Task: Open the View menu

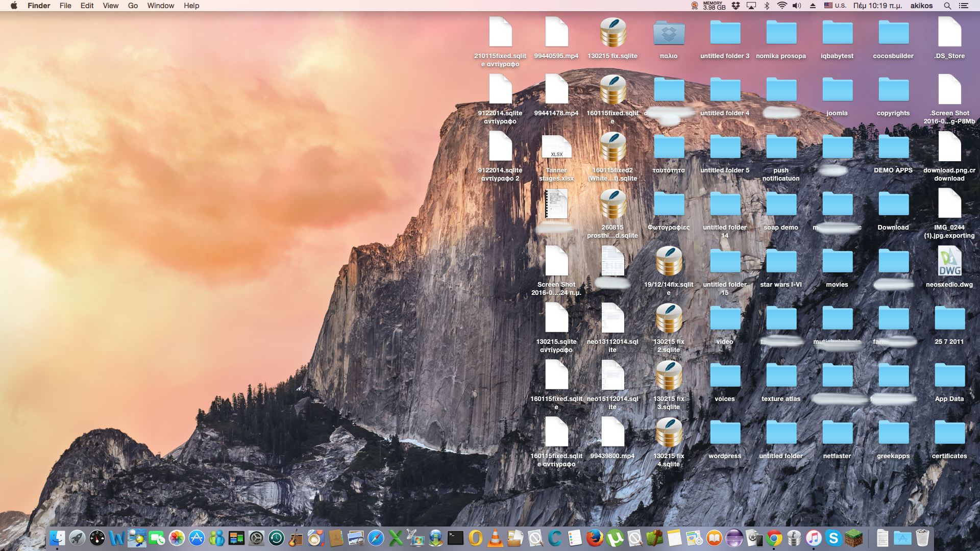Action: click(x=110, y=6)
